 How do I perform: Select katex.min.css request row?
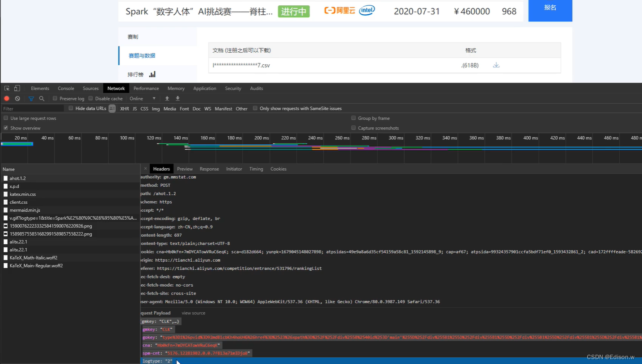pyautogui.click(x=70, y=194)
